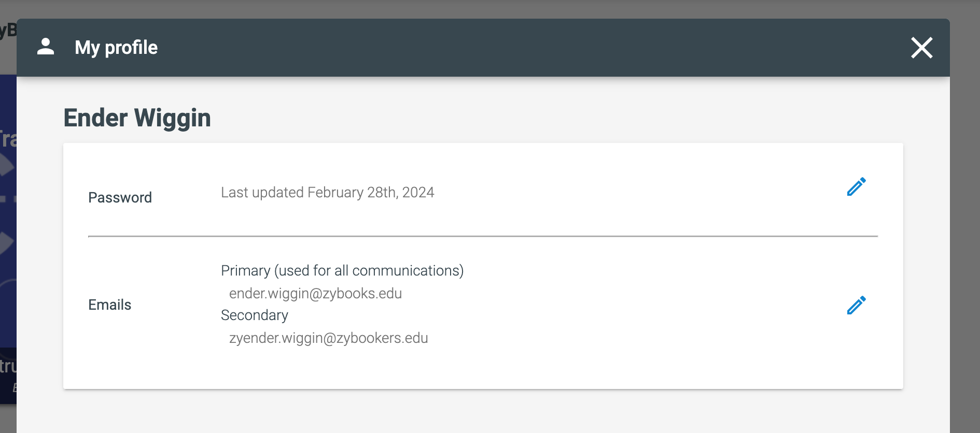
Task: Select the My profile title text
Action: pyautogui.click(x=116, y=48)
